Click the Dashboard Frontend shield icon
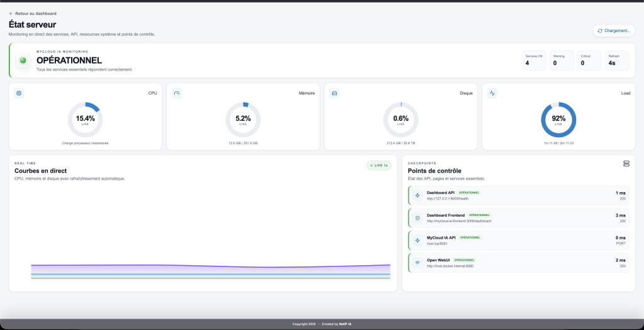Screen dimensions: 644x330 pos(418,218)
